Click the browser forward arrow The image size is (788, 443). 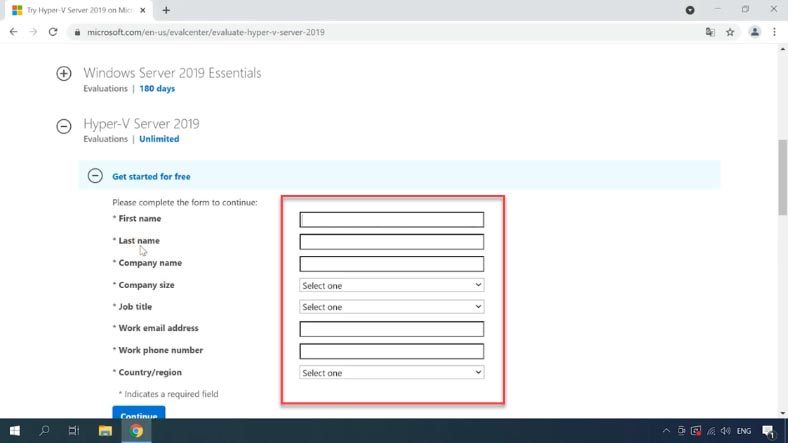33,32
